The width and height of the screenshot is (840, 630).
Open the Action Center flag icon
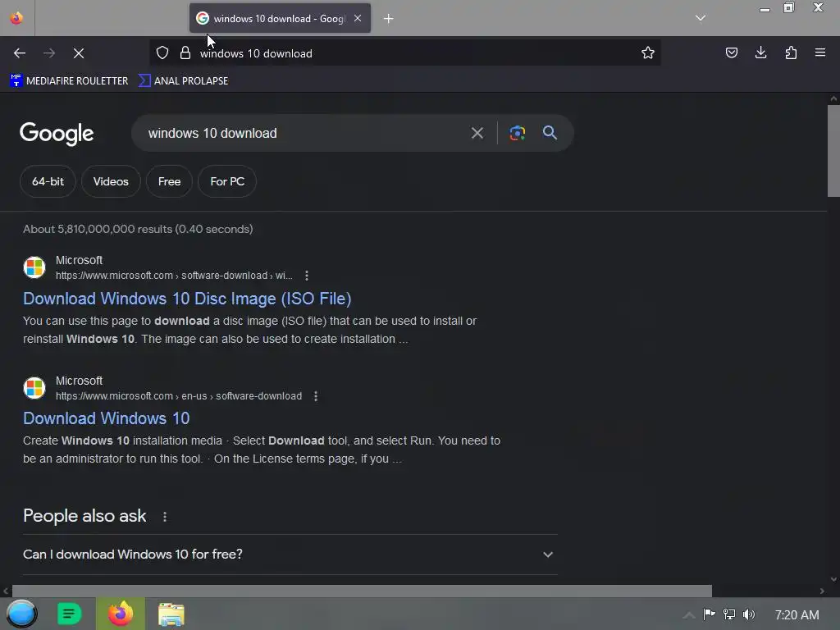(710, 614)
